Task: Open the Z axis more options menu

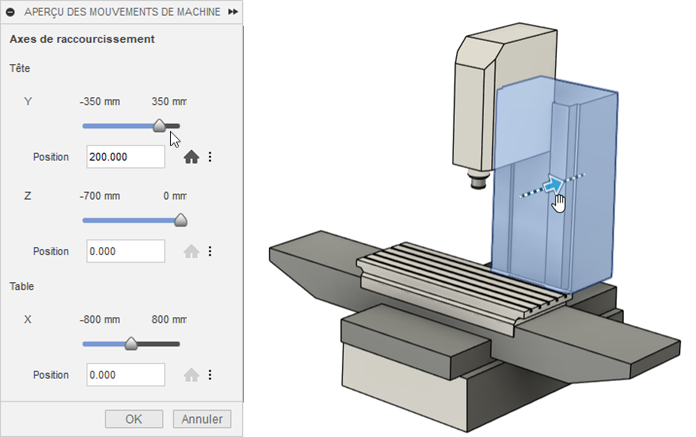Action: coord(210,252)
